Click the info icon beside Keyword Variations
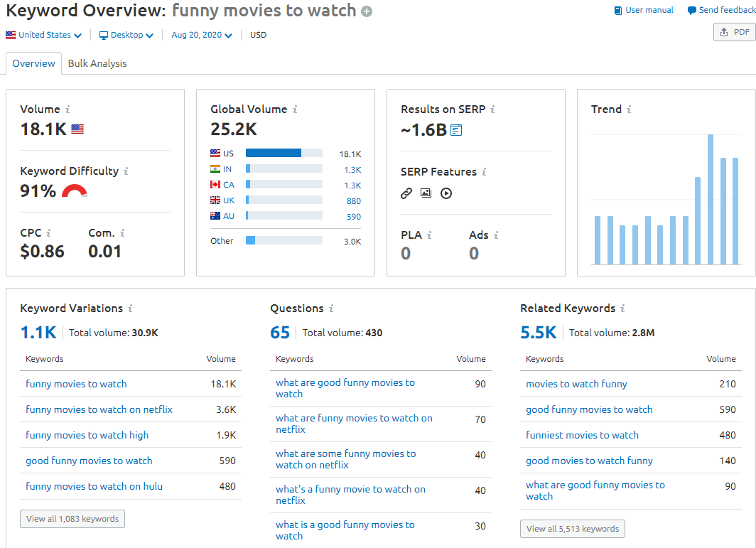The width and height of the screenshot is (756, 548). (130, 308)
